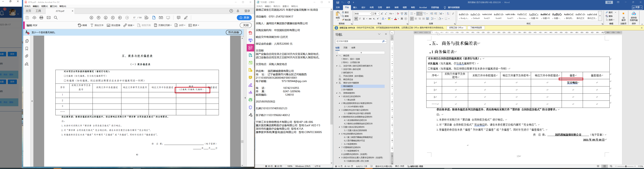
Task: Jump to first page in Acrobat
Action: coord(91,18)
